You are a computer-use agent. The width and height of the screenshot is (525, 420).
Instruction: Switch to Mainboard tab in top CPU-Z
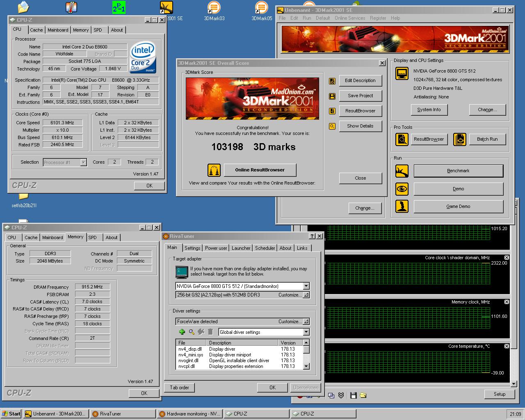(58, 30)
